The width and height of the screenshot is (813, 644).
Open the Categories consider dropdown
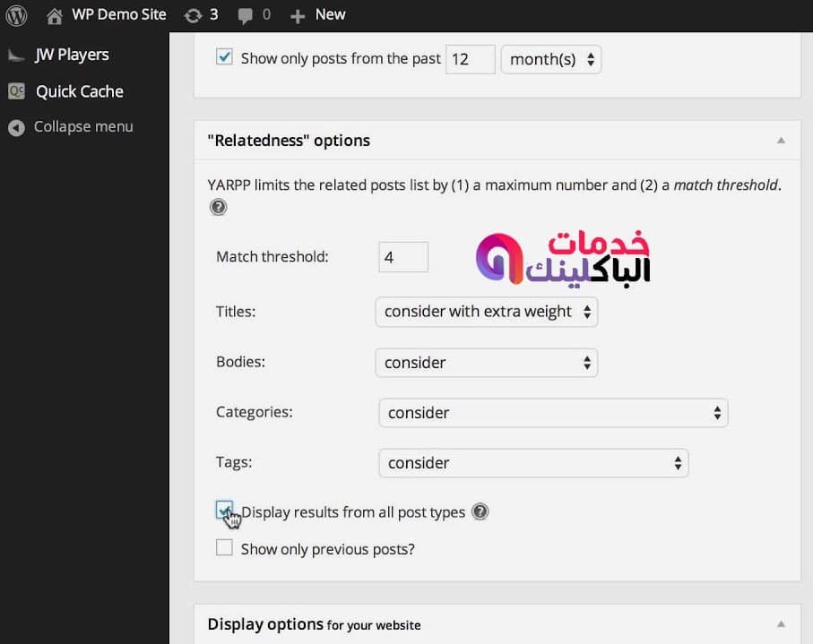[x=553, y=412]
